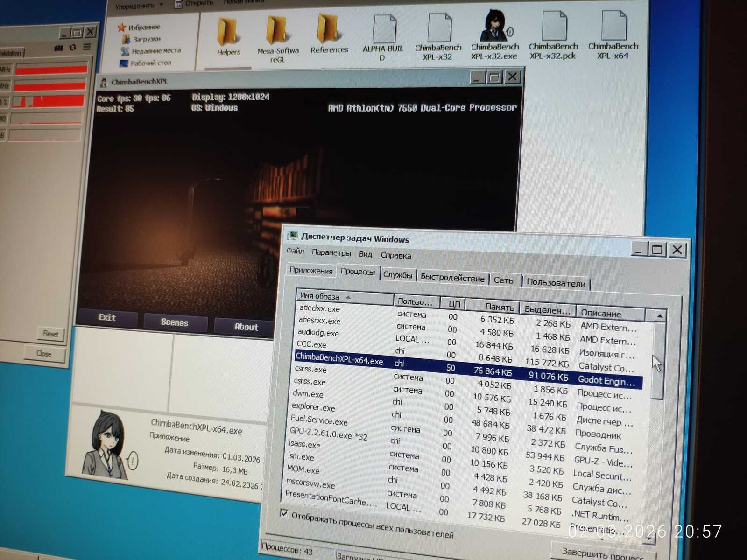Open the Вид menu in Task Manager
The height and width of the screenshot is (560, 747).
(366, 254)
